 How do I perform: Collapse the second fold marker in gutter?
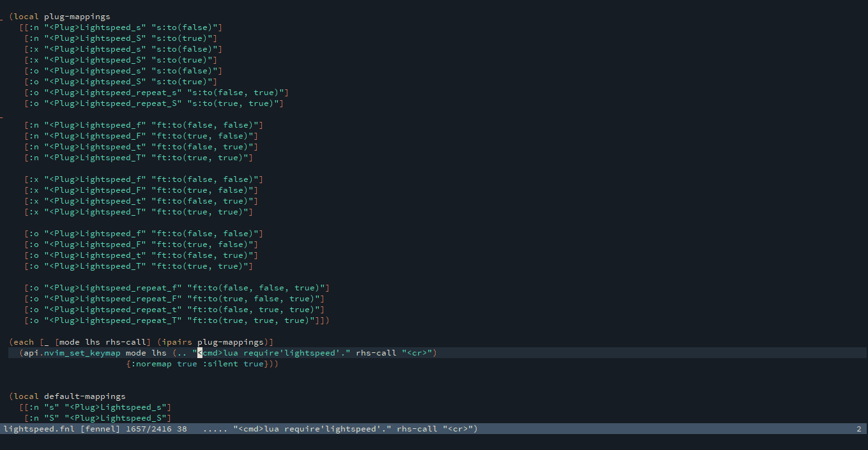pyautogui.click(x=3, y=117)
